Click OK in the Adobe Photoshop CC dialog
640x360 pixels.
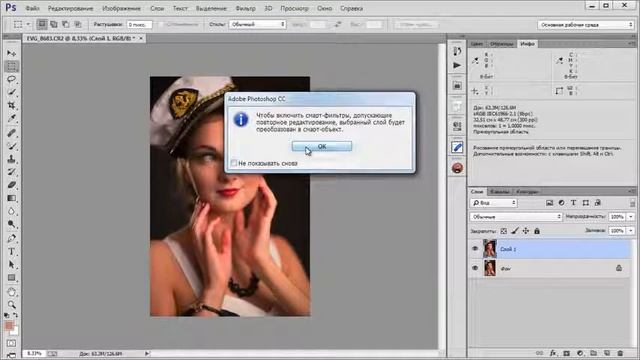coord(322,146)
